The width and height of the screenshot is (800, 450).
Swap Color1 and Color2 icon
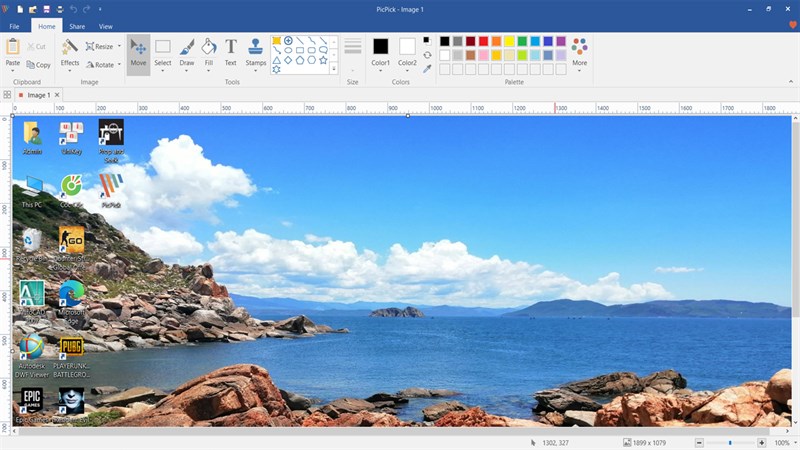pyautogui.click(x=427, y=55)
